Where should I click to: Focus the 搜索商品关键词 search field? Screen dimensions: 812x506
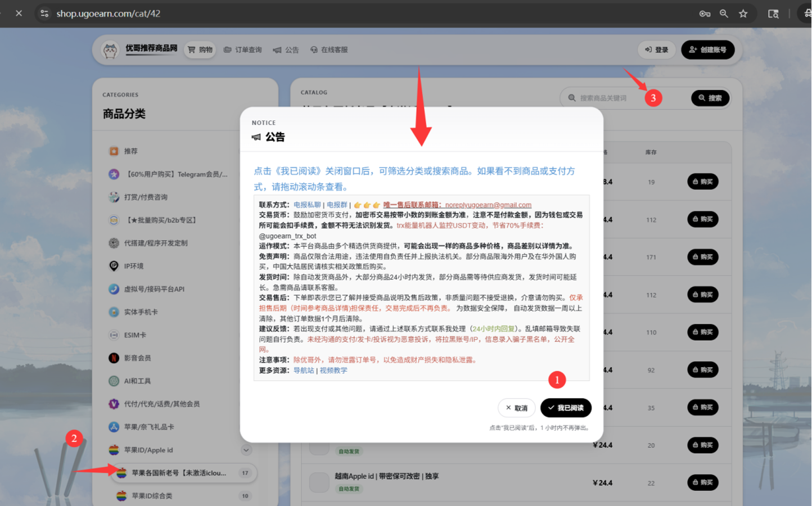[x=630, y=98]
